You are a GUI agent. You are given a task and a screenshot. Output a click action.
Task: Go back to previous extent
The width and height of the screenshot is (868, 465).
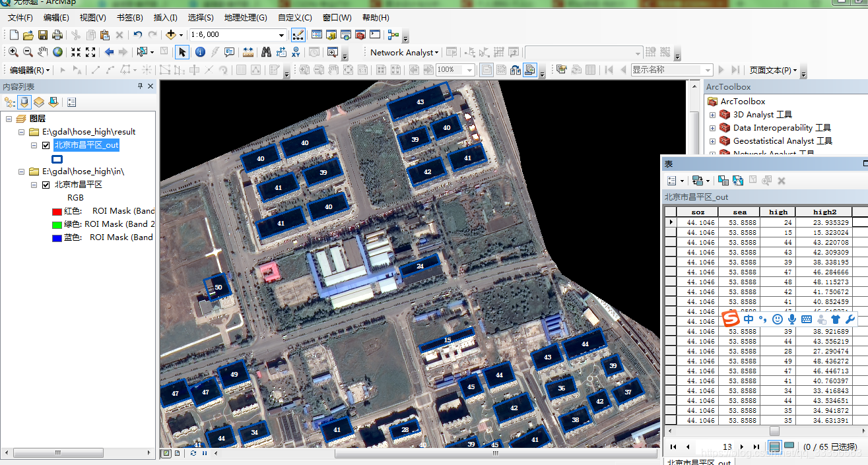(109, 52)
